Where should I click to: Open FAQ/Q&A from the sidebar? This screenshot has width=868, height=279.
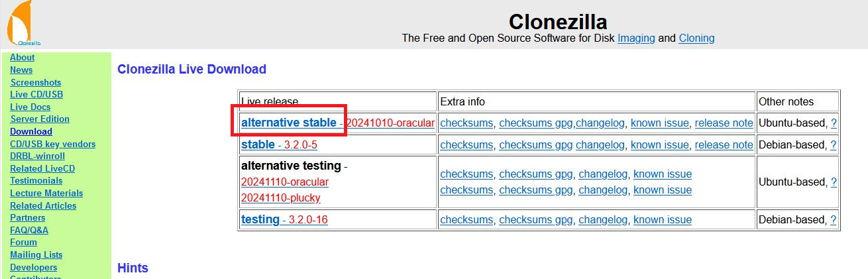tap(29, 230)
